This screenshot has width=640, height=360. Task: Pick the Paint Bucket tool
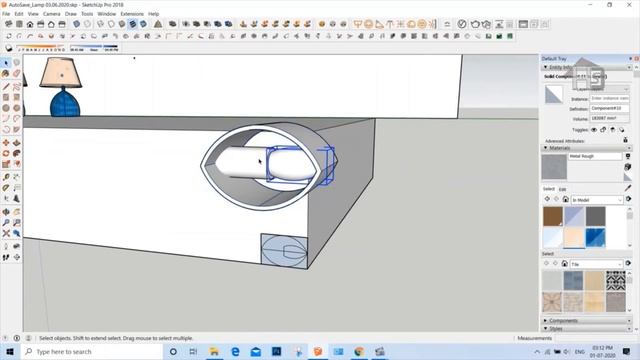pyautogui.click(x=6, y=73)
